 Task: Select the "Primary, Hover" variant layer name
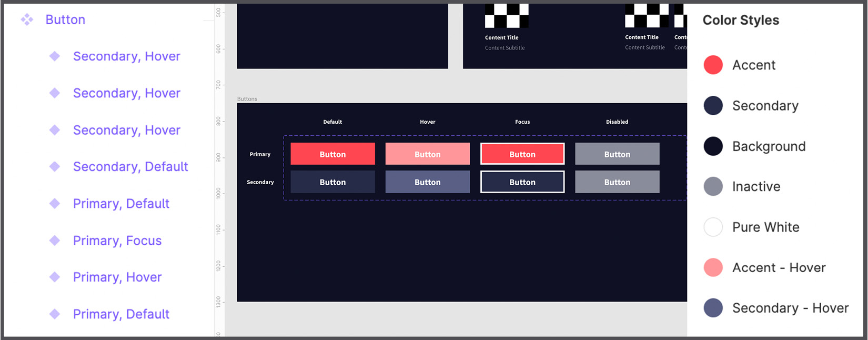(x=117, y=277)
